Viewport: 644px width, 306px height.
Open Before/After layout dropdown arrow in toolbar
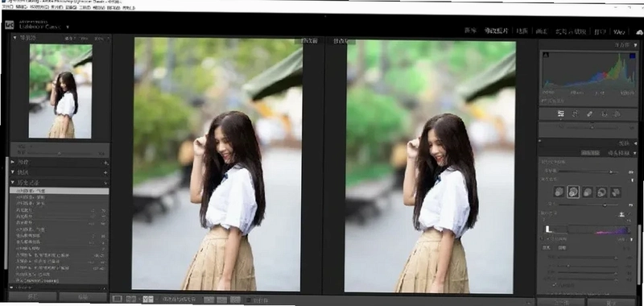point(155,300)
